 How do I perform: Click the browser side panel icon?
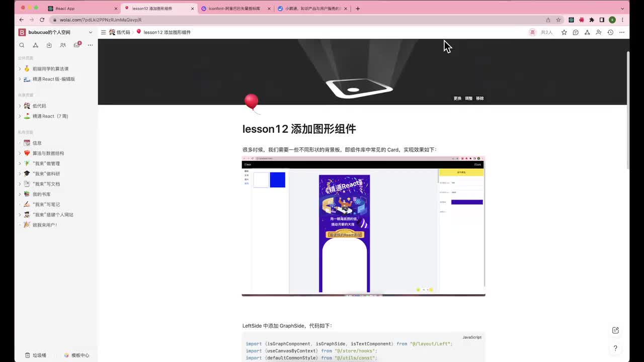tap(602, 20)
